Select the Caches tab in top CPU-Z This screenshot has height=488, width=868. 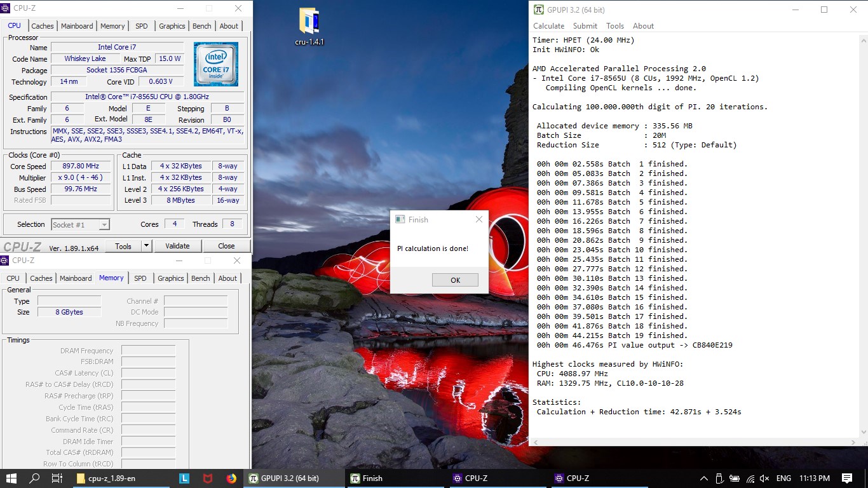pyautogui.click(x=43, y=26)
